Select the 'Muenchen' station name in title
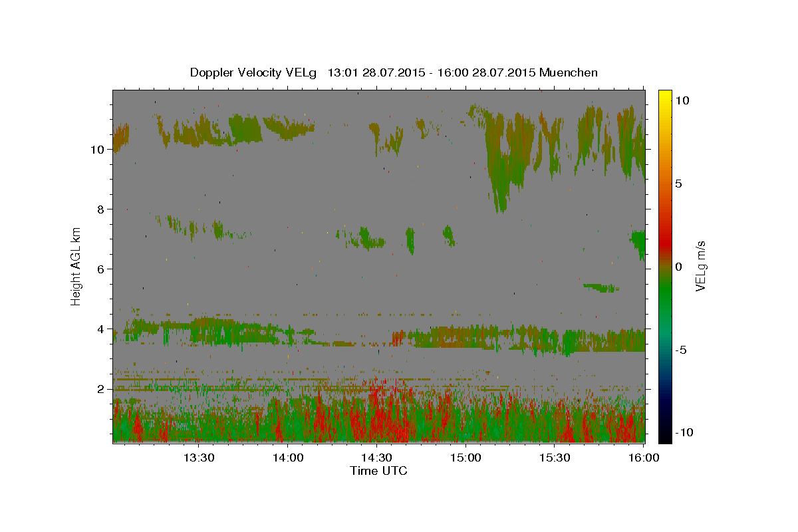Viewport: 798px width, 532px height. pos(568,72)
